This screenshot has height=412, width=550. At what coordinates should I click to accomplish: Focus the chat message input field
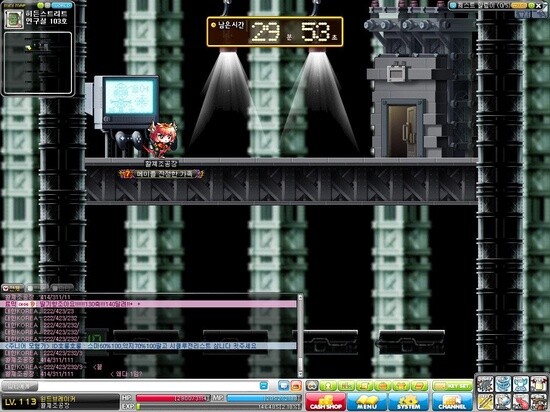(x=148, y=386)
